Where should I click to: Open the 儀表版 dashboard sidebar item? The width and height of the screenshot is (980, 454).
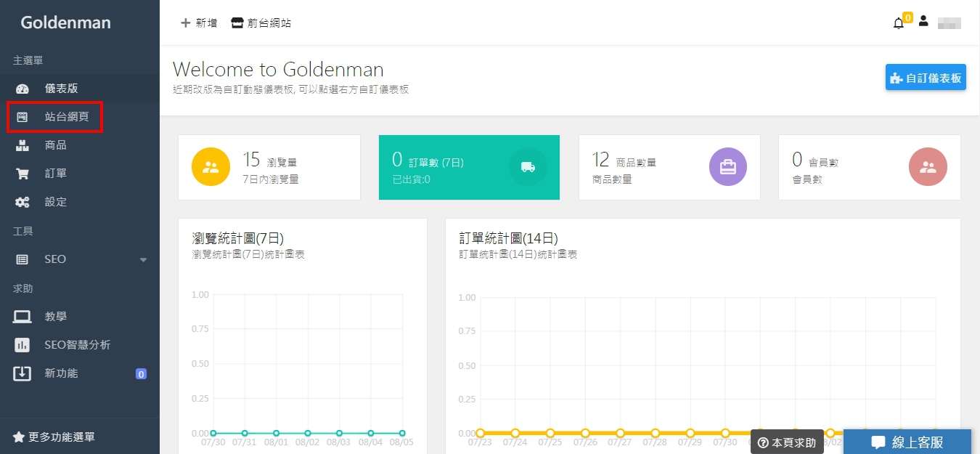pos(80,89)
